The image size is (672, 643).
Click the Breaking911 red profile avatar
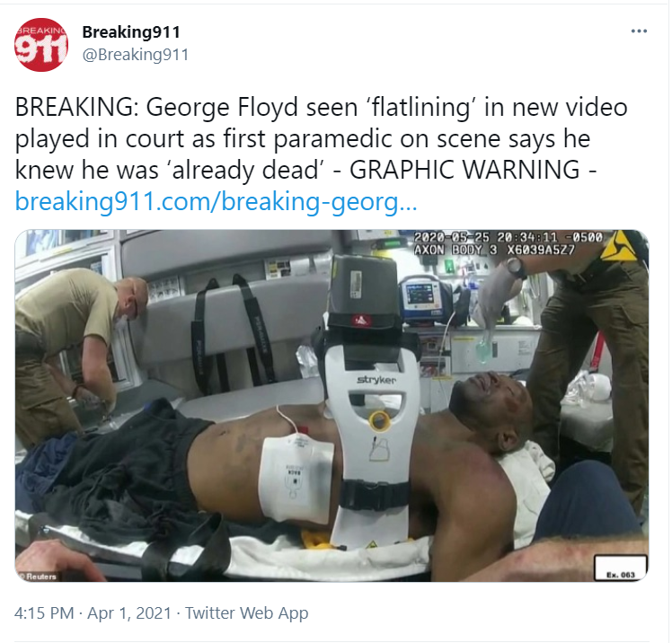pyautogui.click(x=41, y=45)
